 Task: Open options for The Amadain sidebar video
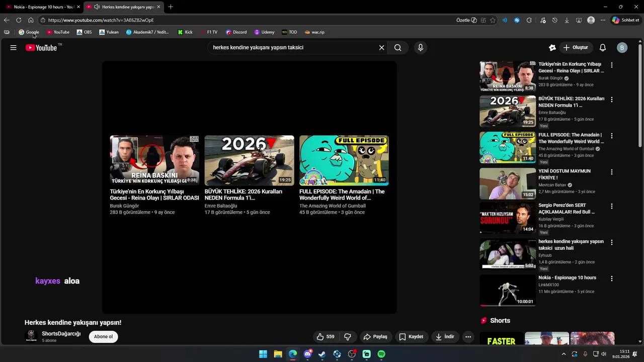coord(612,136)
